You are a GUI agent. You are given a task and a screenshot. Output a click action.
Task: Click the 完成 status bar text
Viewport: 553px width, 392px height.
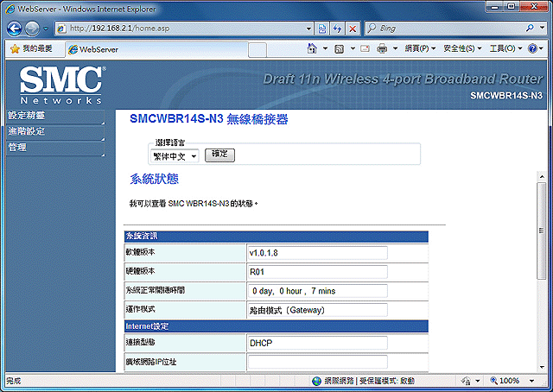(14, 381)
